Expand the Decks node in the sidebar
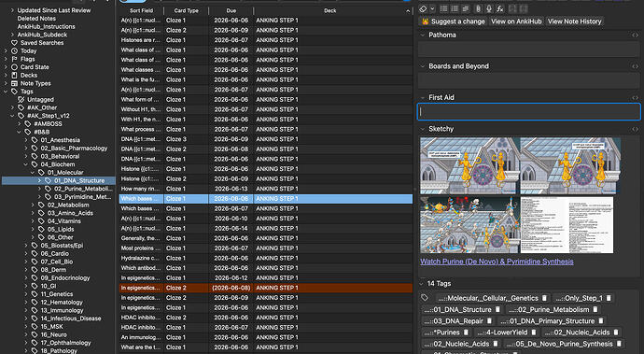The image size is (644, 354). (x=6, y=76)
